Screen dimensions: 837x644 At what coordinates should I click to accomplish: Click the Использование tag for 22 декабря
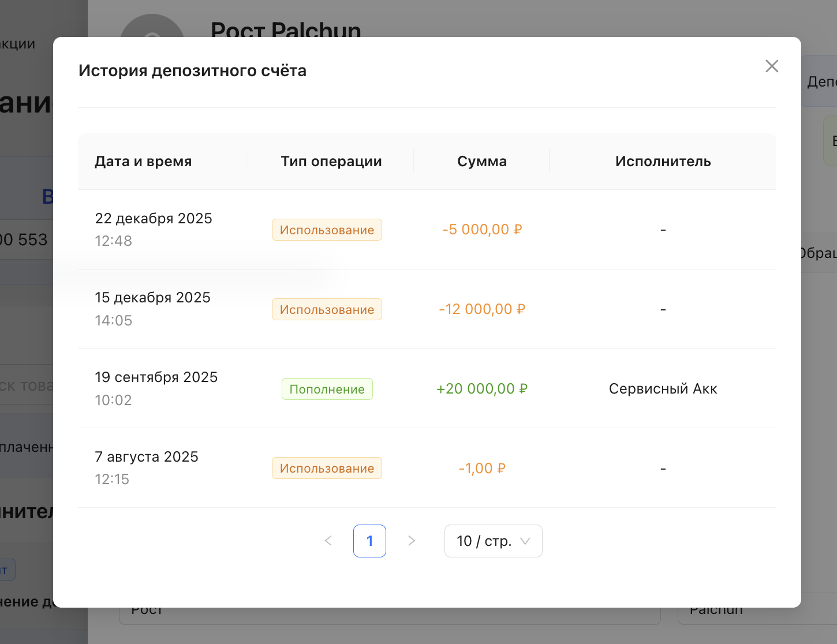[327, 230]
